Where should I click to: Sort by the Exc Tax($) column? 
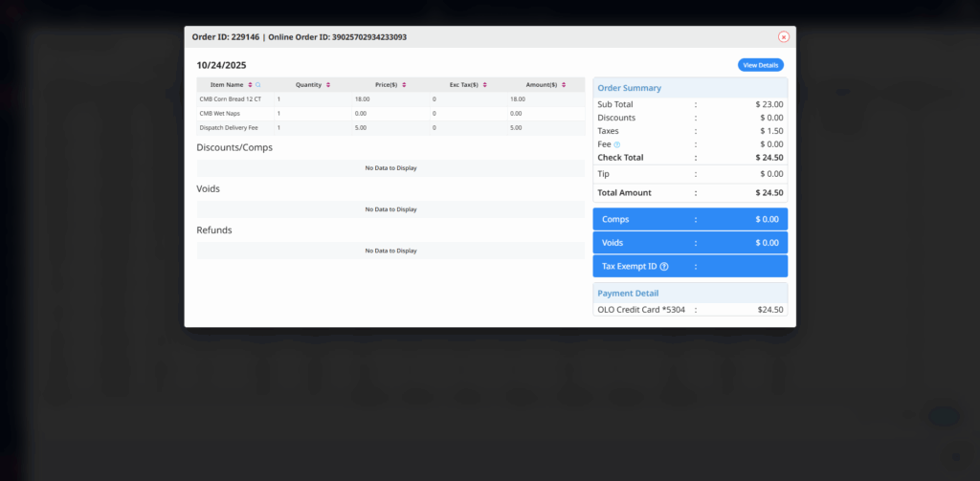click(x=484, y=85)
